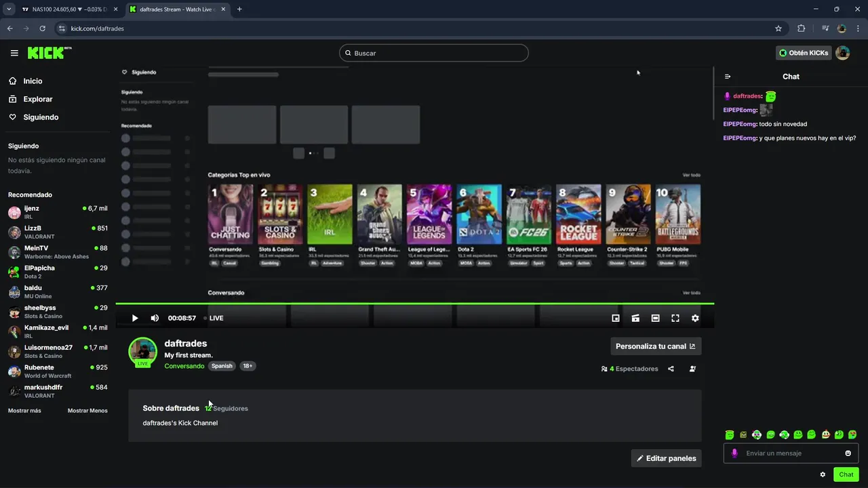Insert the last crying emote in row

pos(852,434)
